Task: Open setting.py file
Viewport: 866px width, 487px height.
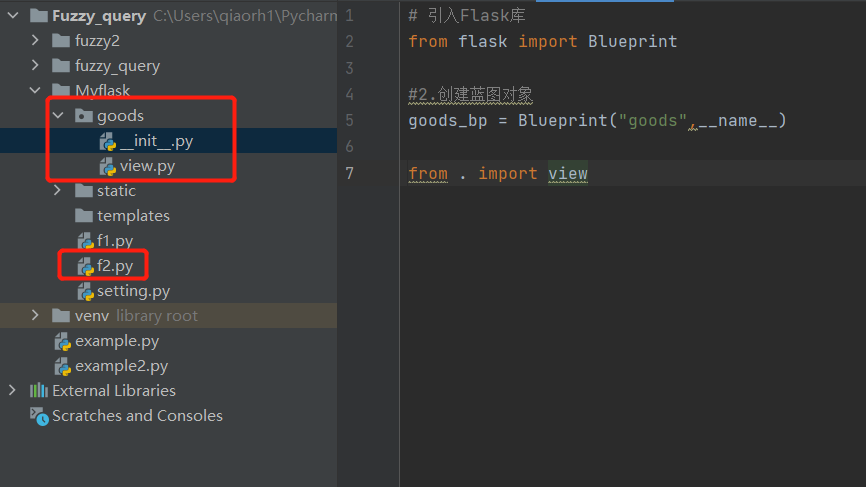Action: pos(134,291)
